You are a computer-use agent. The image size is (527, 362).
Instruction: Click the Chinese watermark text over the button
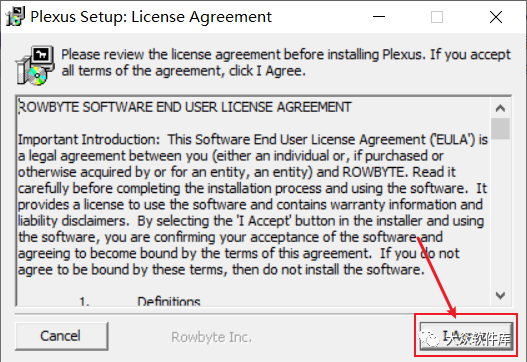point(477,338)
